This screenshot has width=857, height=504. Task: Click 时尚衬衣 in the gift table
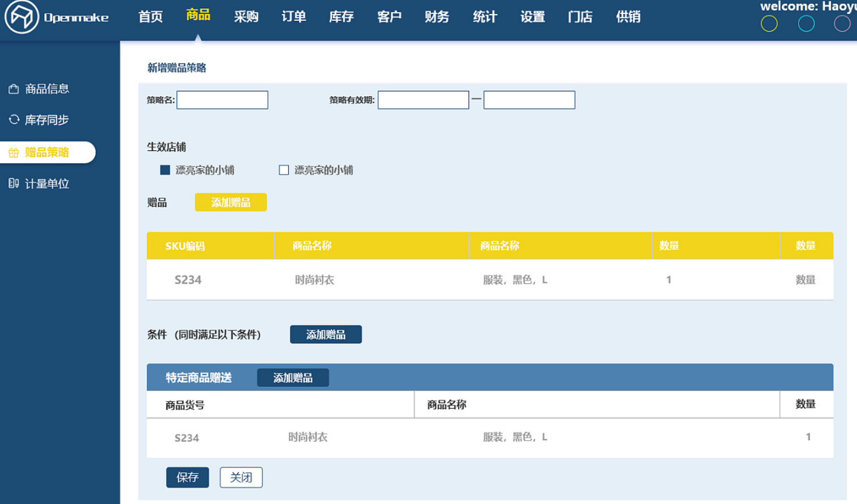pos(315,279)
